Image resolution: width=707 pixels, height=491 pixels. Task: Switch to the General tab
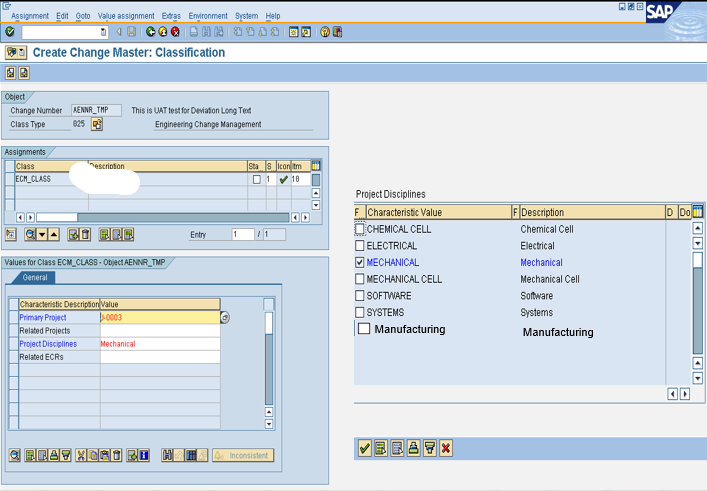point(34,278)
